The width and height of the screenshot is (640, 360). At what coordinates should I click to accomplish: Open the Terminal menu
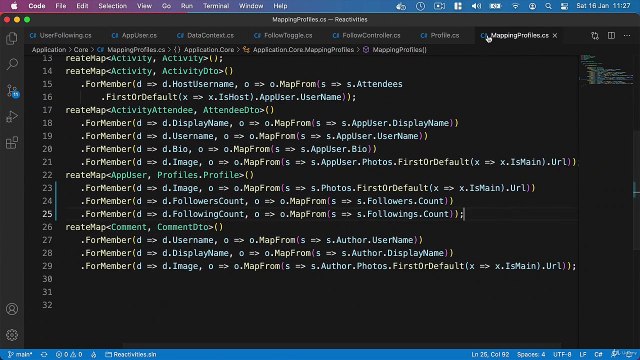pyautogui.click(x=216, y=6)
